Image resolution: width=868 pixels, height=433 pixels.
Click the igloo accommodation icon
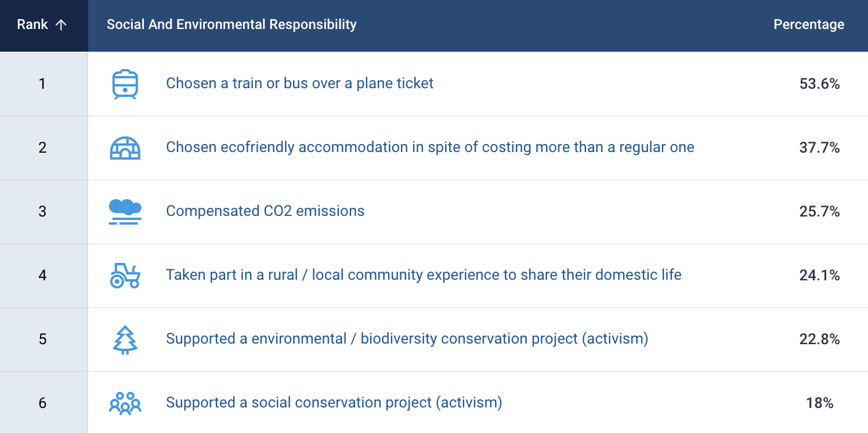coord(125,148)
